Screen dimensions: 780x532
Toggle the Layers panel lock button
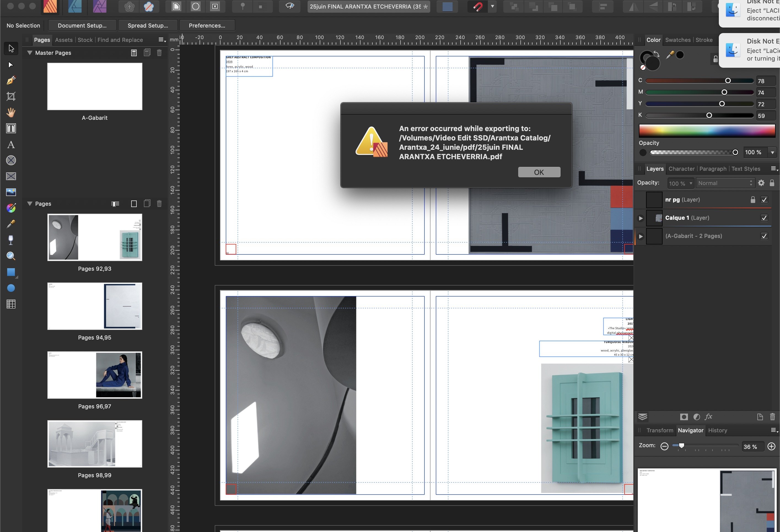pyautogui.click(x=772, y=183)
